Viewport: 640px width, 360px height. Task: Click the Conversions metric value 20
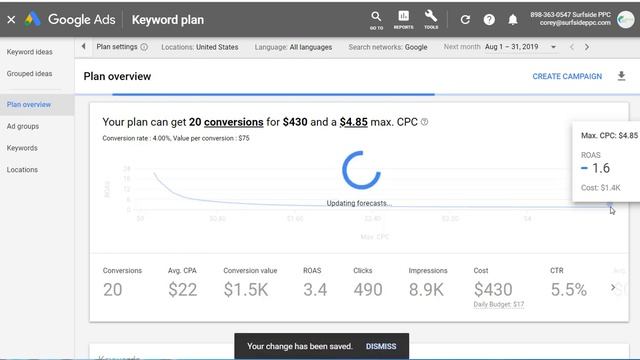pyautogui.click(x=113, y=290)
